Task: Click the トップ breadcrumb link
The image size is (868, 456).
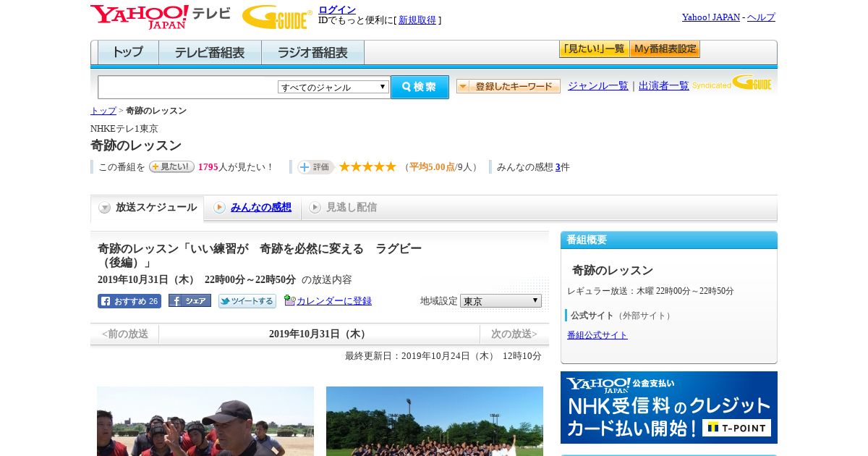Action: pos(103,111)
